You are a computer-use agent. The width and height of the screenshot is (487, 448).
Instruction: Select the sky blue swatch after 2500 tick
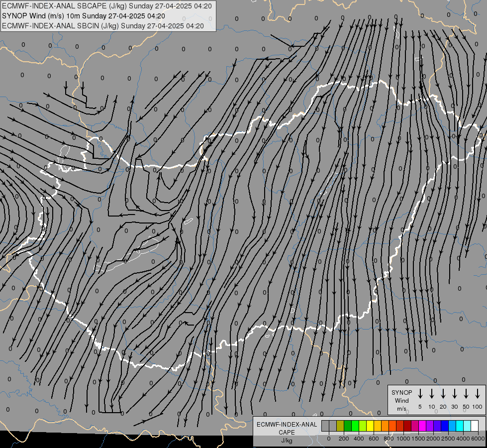[x=452, y=426]
